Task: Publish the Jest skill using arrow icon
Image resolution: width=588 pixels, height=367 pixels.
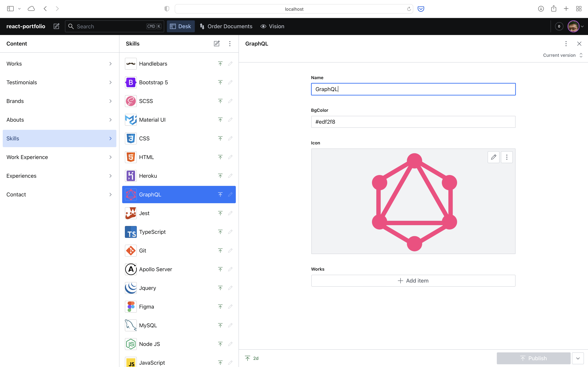Action: [220, 213]
